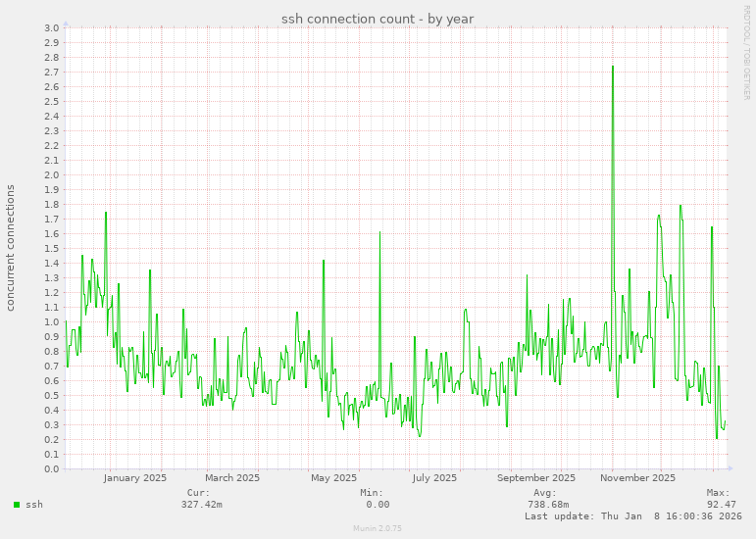Click the 'July 2025' x-axis label
756x539 pixels.
click(434, 478)
